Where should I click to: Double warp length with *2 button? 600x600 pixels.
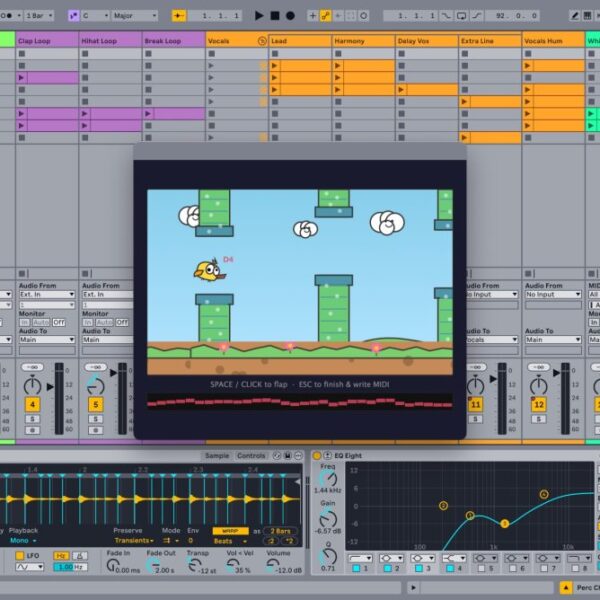tap(290, 541)
